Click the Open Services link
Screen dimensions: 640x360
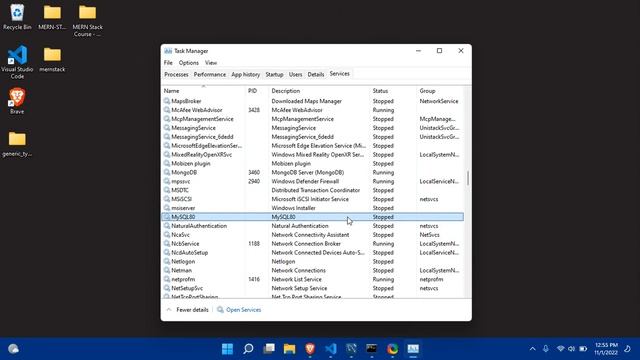point(239,310)
